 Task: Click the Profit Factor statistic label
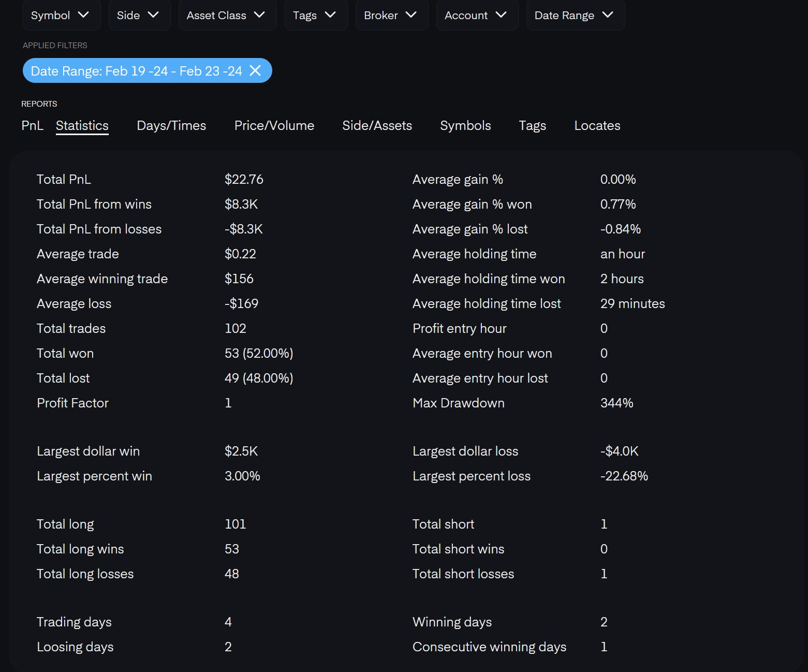tap(72, 403)
